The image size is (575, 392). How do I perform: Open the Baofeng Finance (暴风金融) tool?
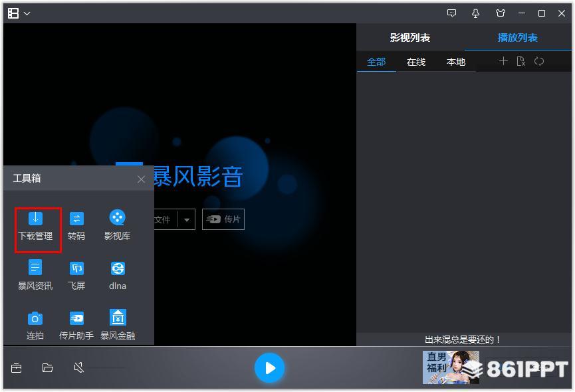click(x=118, y=326)
